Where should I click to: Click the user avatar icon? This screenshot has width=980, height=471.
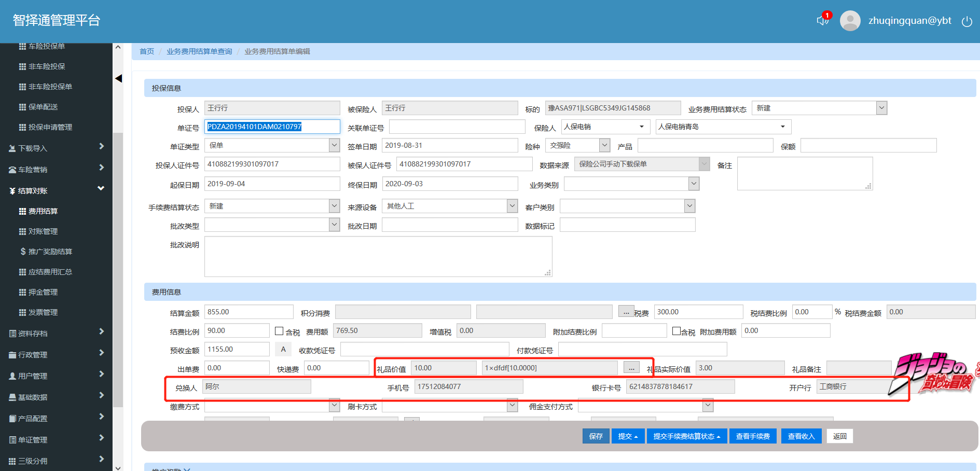click(x=850, y=21)
